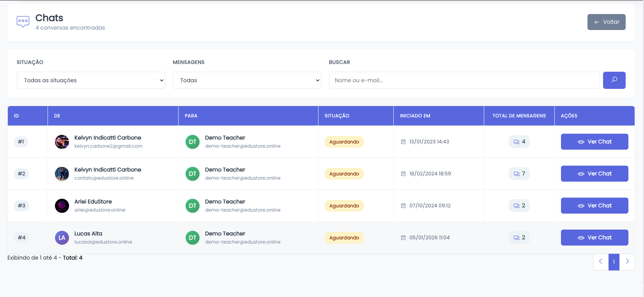Click the DT avatar in chat #4

pyautogui.click(x=193, y=238)
